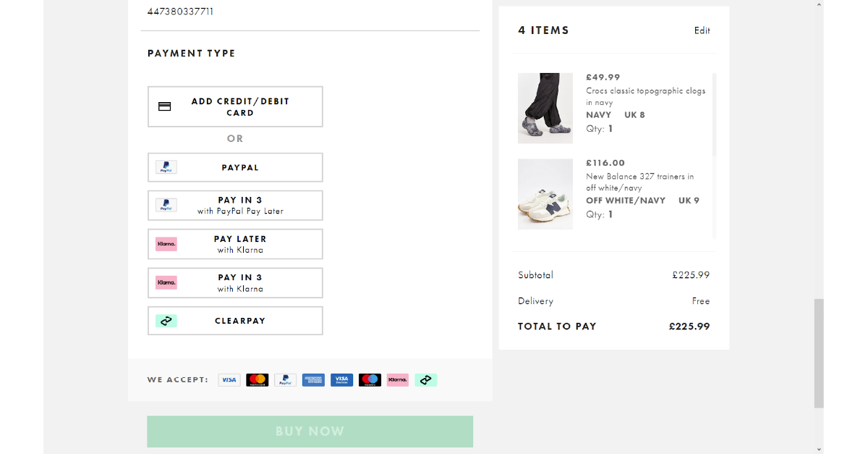Select Pay in 3 with Klarna

click(x=235, y=282)
